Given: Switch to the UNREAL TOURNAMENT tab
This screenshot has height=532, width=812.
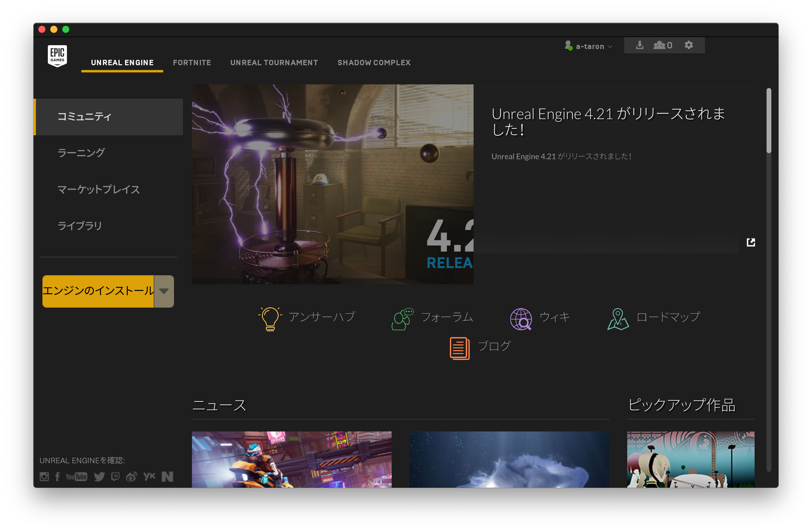Looking at the screenshot, I should [x=274, y=63].
